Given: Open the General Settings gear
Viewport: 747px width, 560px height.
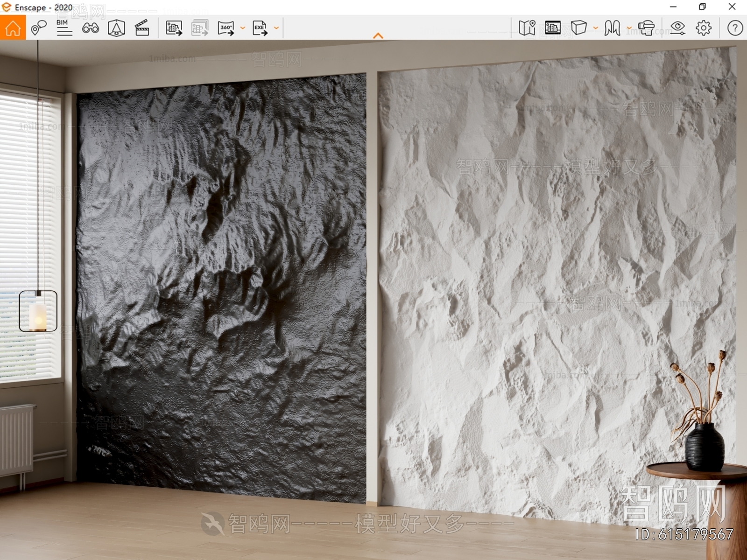Looking at the screenshot, I should (704, 28).
